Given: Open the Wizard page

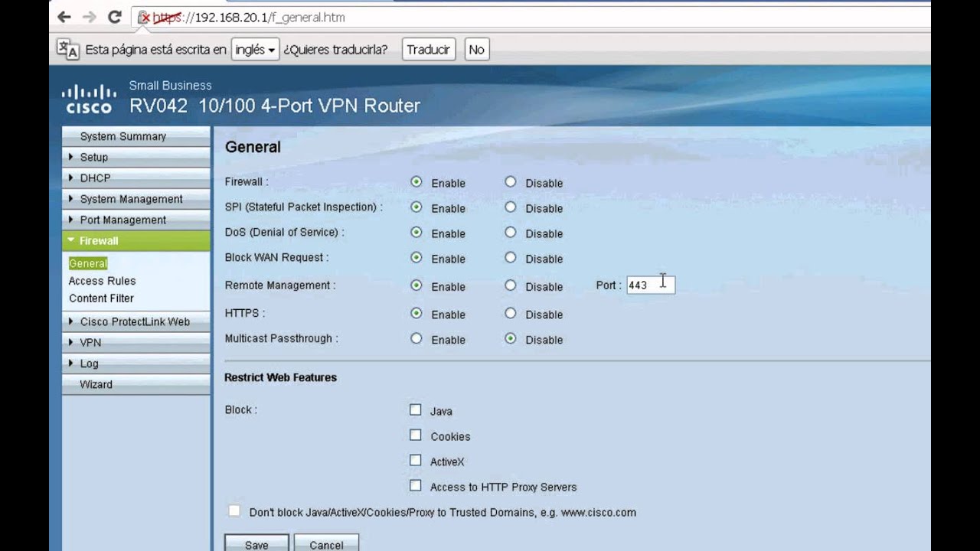Looking at the screenshot, I should [136, 384].
